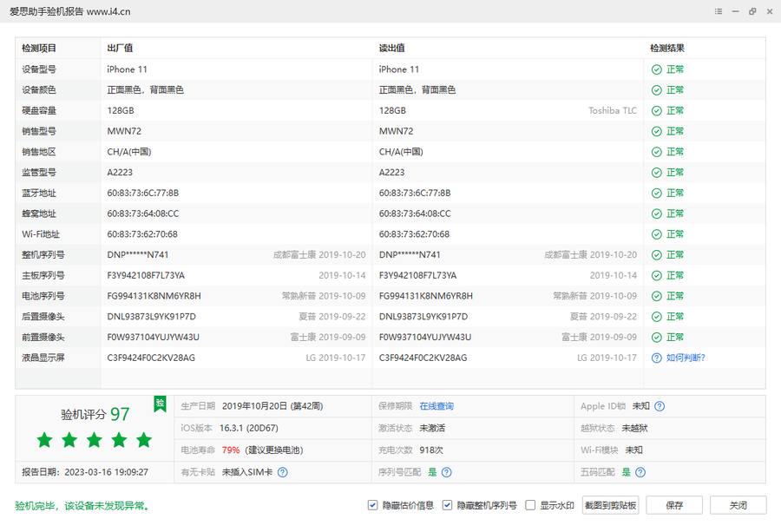Click help icon beside Apple ID锁
The image size is (781, 532).
pos(660,406)
